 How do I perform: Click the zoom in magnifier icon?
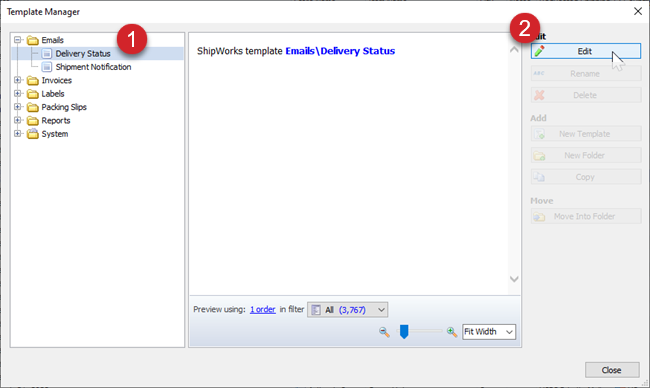coord(451,332)
